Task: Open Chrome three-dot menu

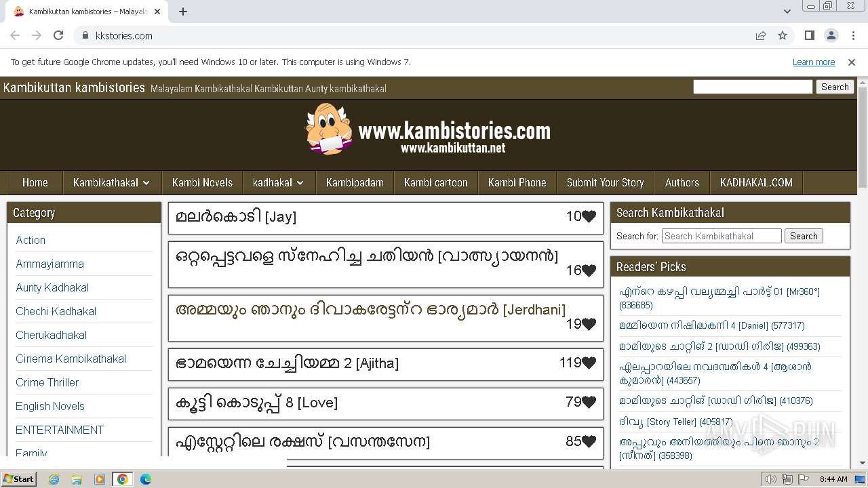Action: point(853,35)
